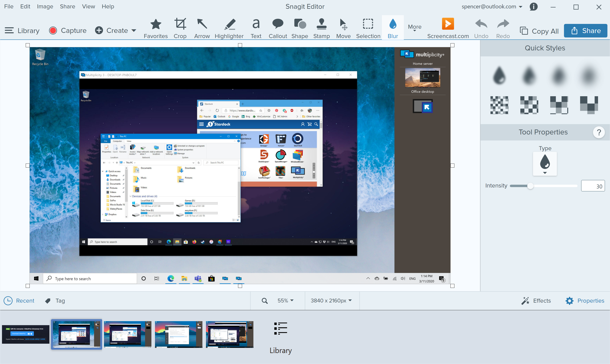Toggle the Library hamburger panel
The image size is (610, 364).
(22, 30)
